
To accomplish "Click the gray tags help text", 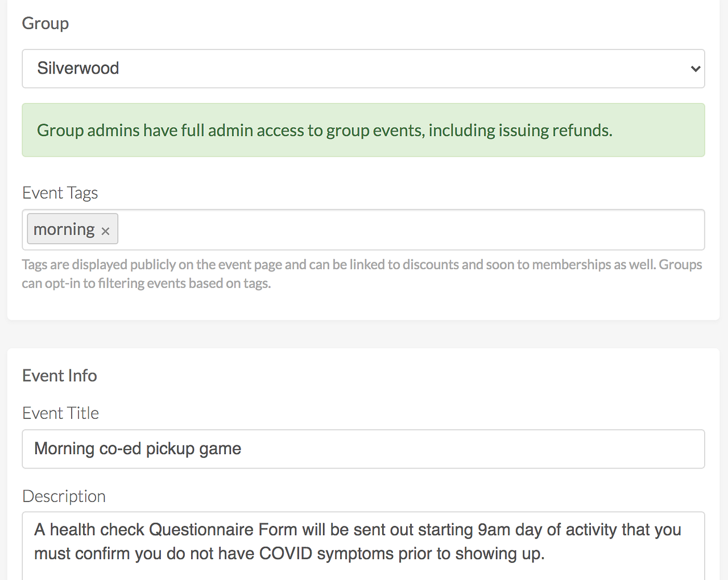I will [x=362, y=274].
